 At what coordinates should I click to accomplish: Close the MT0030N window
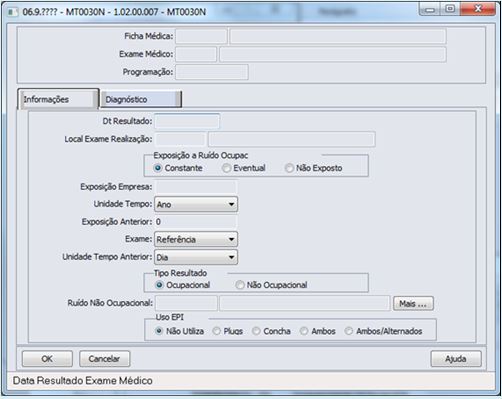point(478,10)
